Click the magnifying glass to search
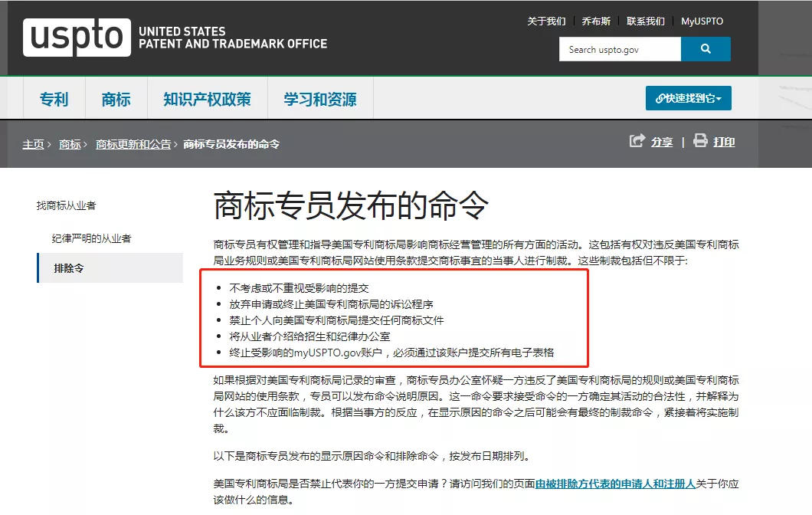This screenshot has width=812, height=515. (706, 48)
